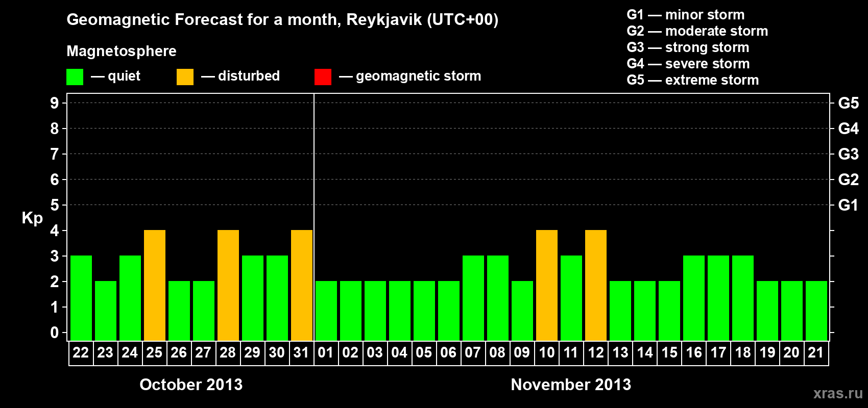Click the green bar for November 07
This screenshot has width=868, height=408.
473,298
